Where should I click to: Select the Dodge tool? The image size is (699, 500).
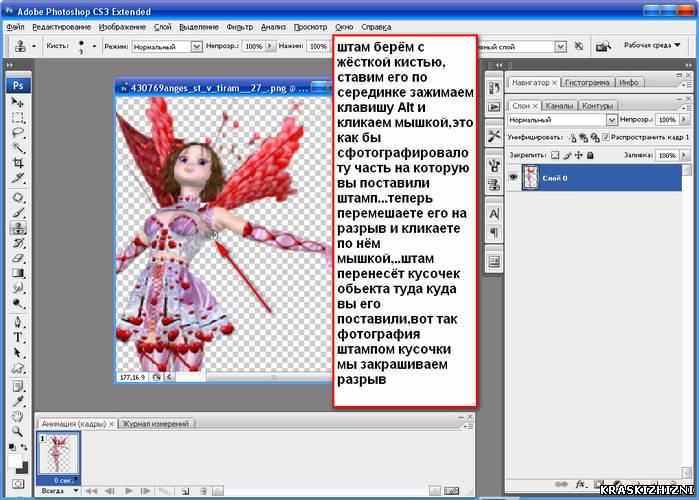coord(18,303)
